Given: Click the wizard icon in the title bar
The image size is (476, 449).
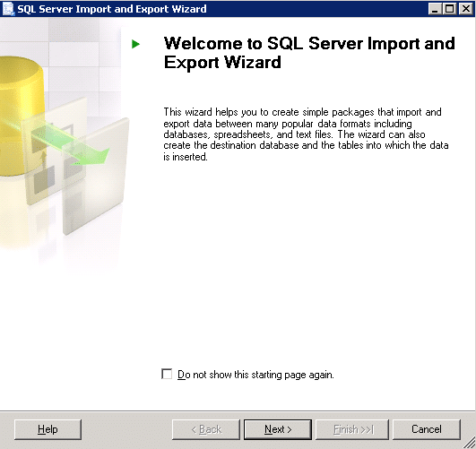Looking at the screenshot, I should (8, 8).
